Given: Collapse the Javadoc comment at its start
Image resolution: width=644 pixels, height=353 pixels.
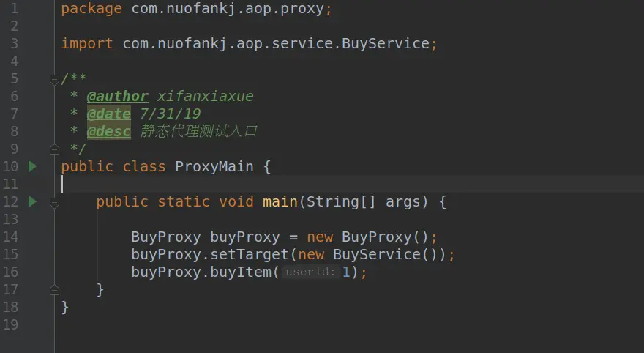Looking at the screenshot, I should (54, 79).
